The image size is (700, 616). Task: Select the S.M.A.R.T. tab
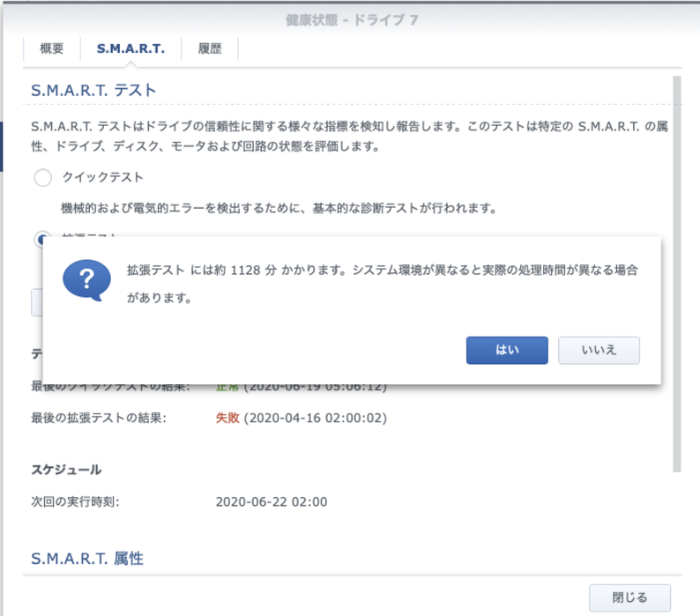(x=130, y=49)
